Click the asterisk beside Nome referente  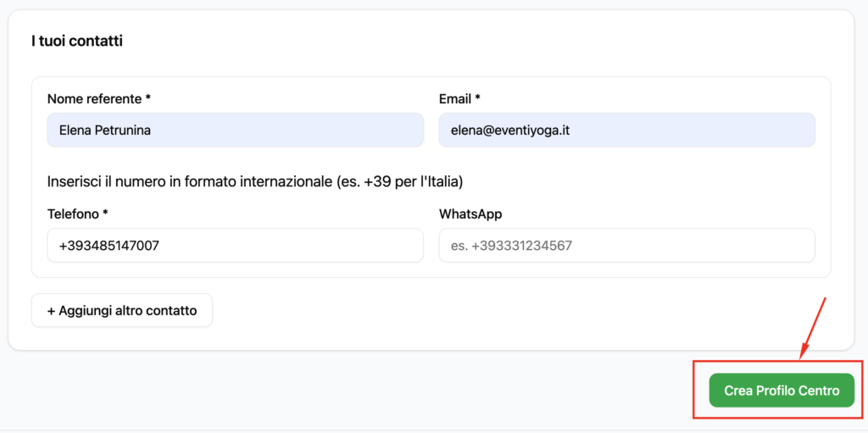[148, 99]
